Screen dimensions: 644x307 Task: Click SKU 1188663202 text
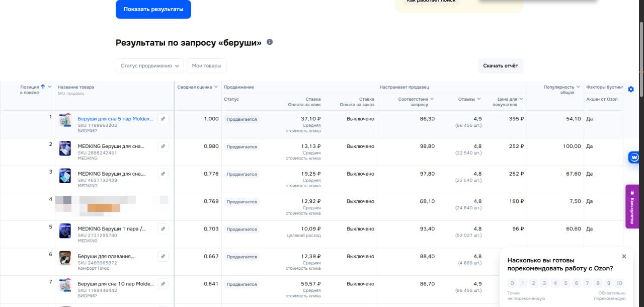(98, 125)
